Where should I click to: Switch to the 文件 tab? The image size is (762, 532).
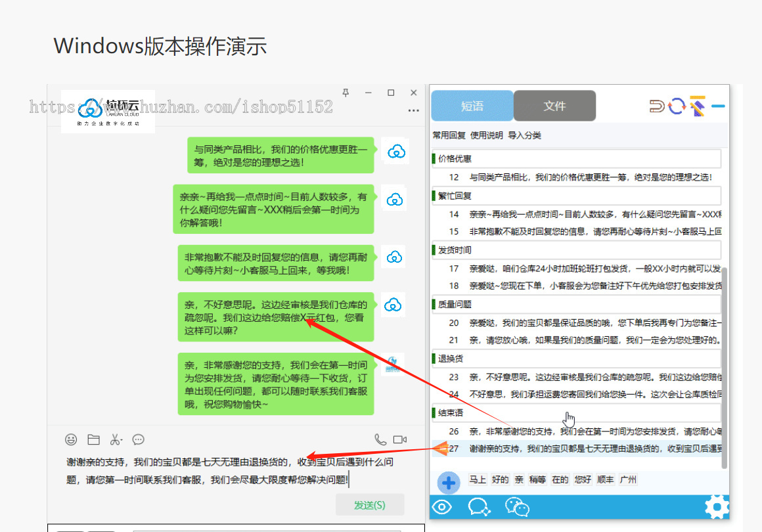coord(554,106)
